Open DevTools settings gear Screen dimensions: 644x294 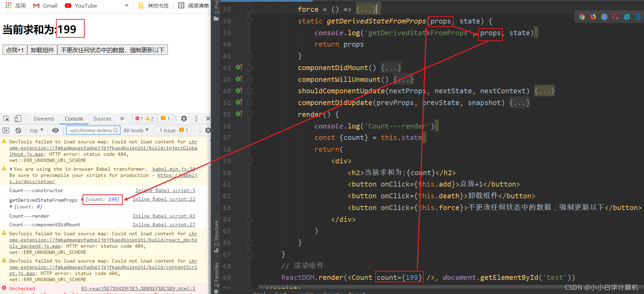click(x=184, y=118)
